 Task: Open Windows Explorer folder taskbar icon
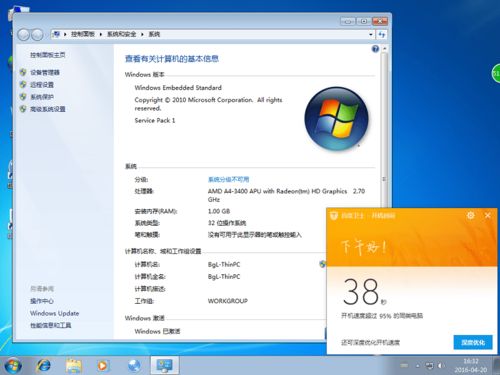(74, 366)
